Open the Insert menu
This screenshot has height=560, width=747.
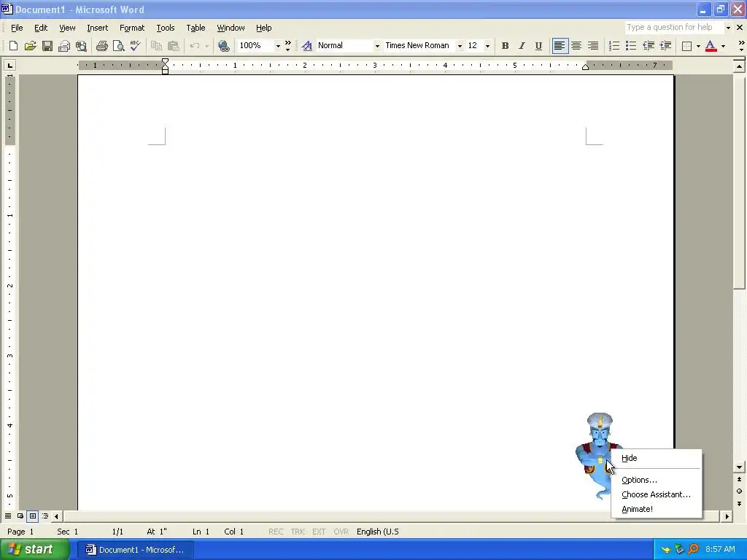click(97, 28)
